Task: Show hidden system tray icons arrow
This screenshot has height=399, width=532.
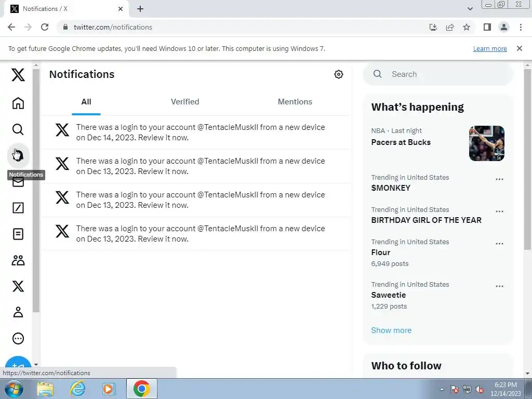Action: click(x=442, y=389)
